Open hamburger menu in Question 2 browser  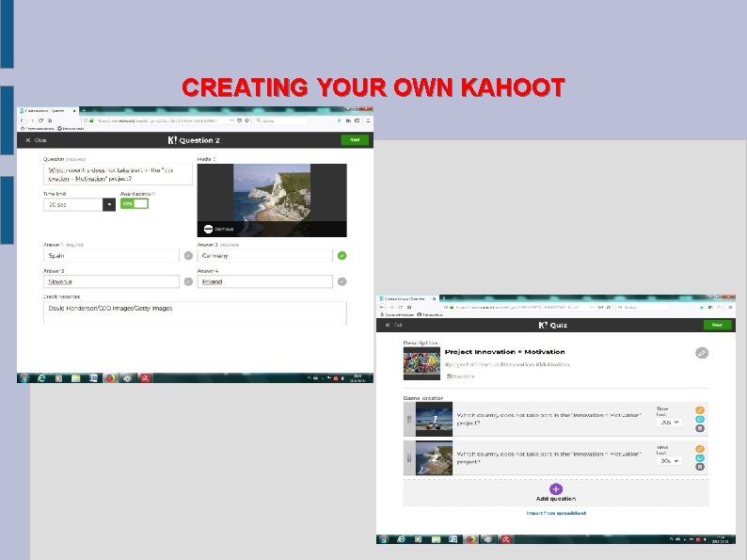point(368,121)
